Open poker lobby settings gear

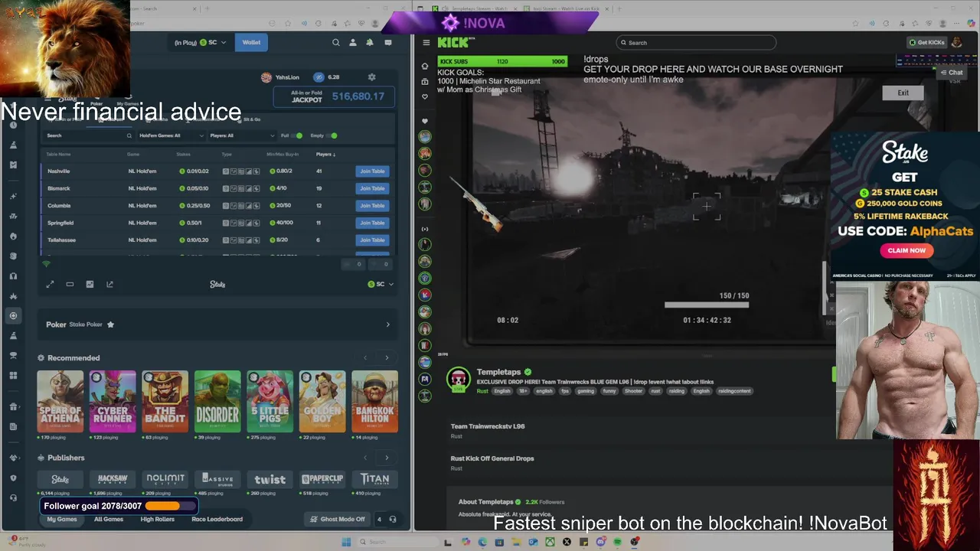click(372, 77)
